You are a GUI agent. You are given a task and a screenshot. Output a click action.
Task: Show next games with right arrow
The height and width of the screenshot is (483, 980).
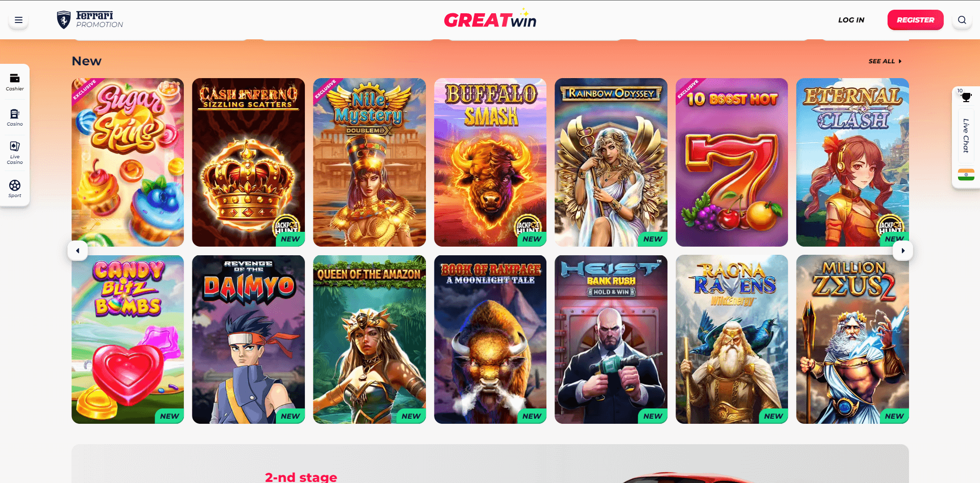903,251
